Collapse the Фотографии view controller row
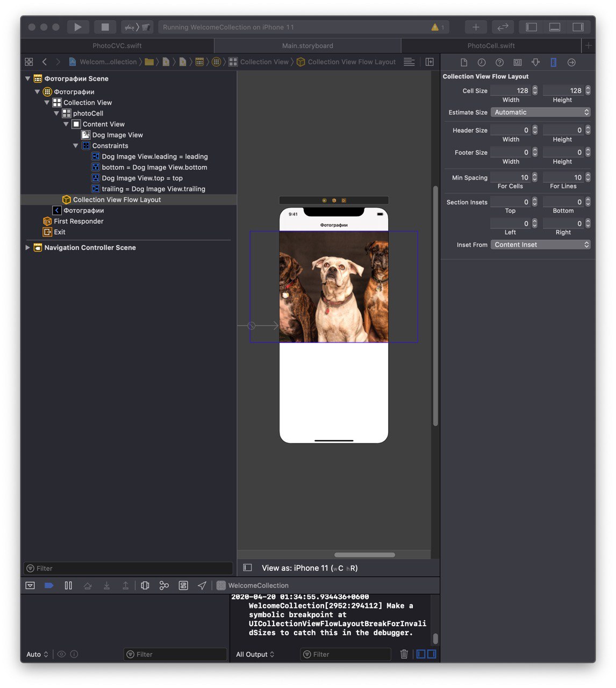616x688 pixels. (x=37, y=92)
